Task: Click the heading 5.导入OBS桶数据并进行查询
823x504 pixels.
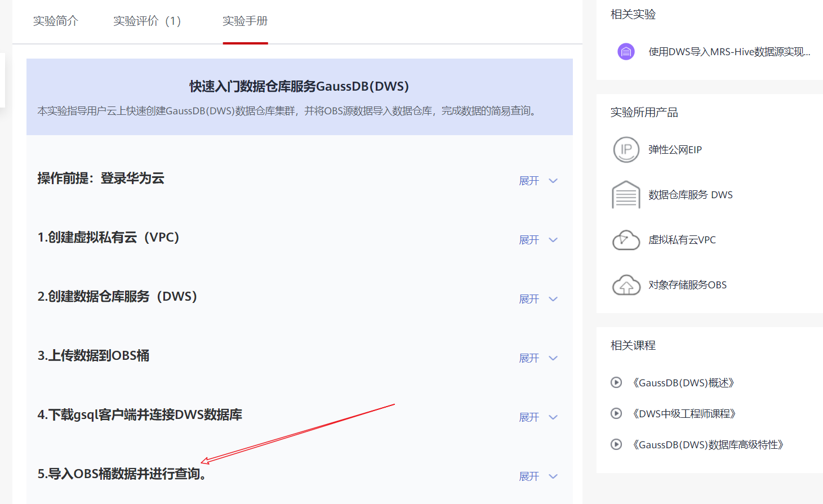Action: point(122,474)
